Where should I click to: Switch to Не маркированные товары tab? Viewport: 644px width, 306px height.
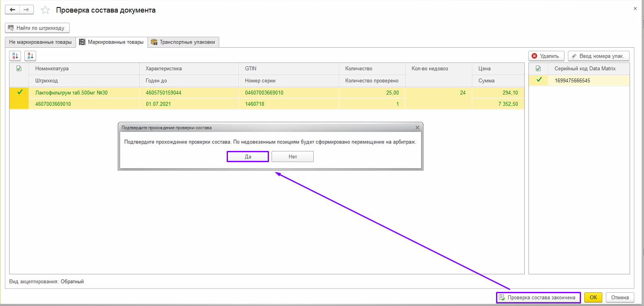[40, 42]
